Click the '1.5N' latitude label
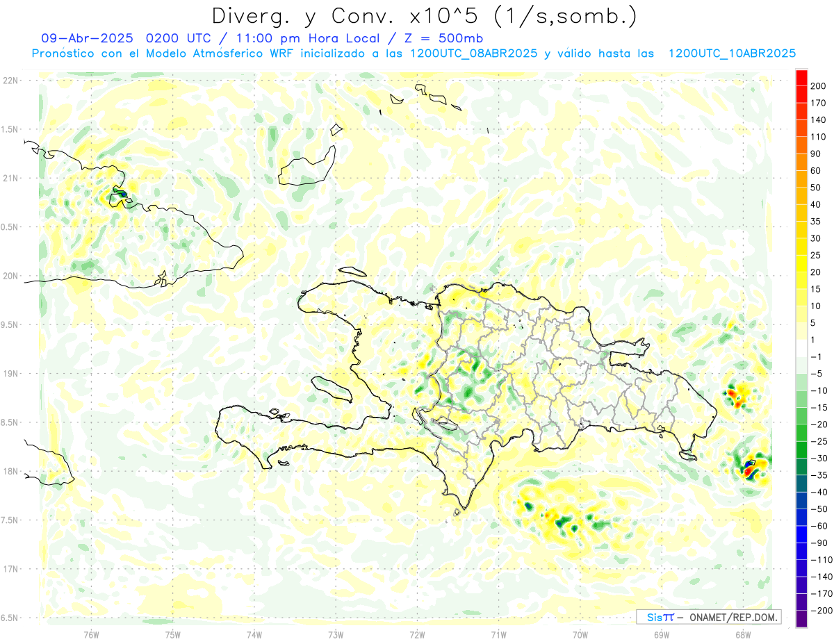The height and width of the screenshot is (644, 834). pyautogui.click(x=10, y=129)
